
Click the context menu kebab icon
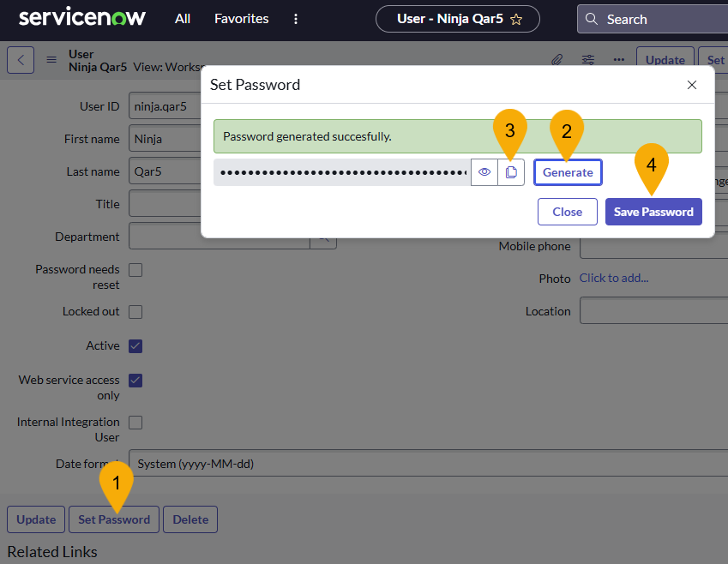[295, 18]
